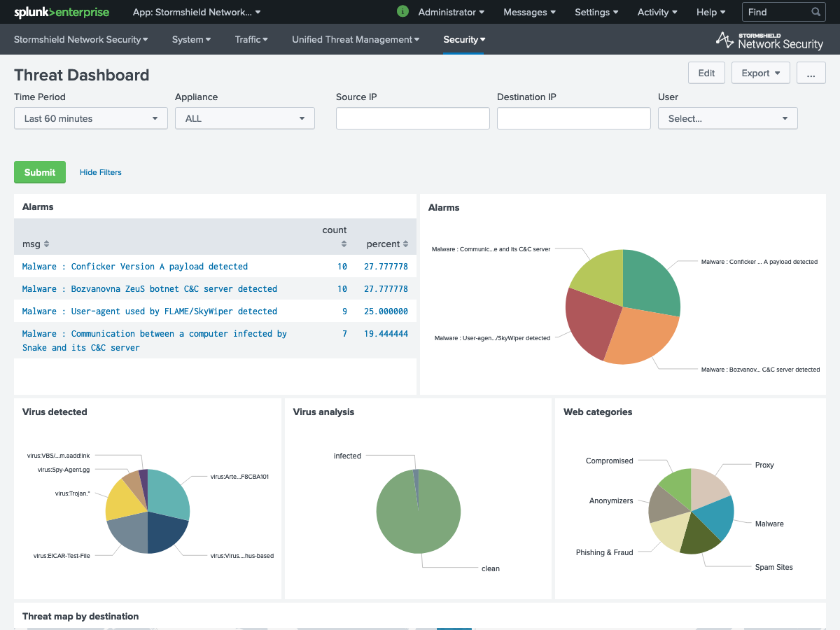Click the large green clean slice in Virus analysis
The image size is (840, 630).
[x=419, y=518]
